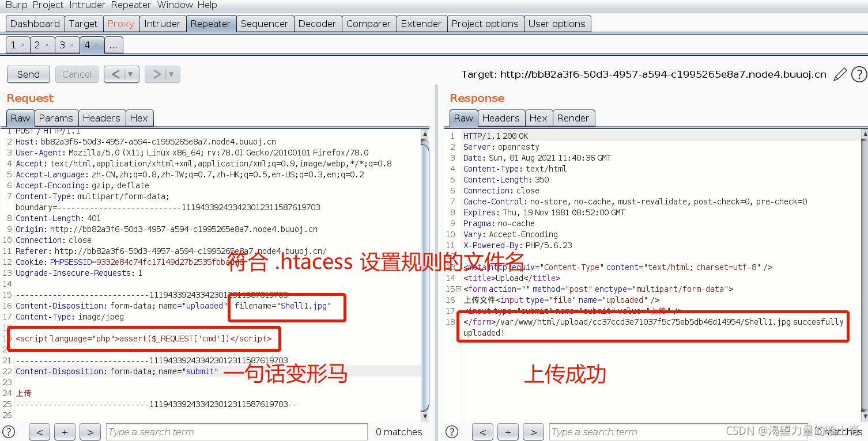The image size is (868, 441).
Task: Open the Project menu
Action: pyautogui.click(x=48, y=5)
